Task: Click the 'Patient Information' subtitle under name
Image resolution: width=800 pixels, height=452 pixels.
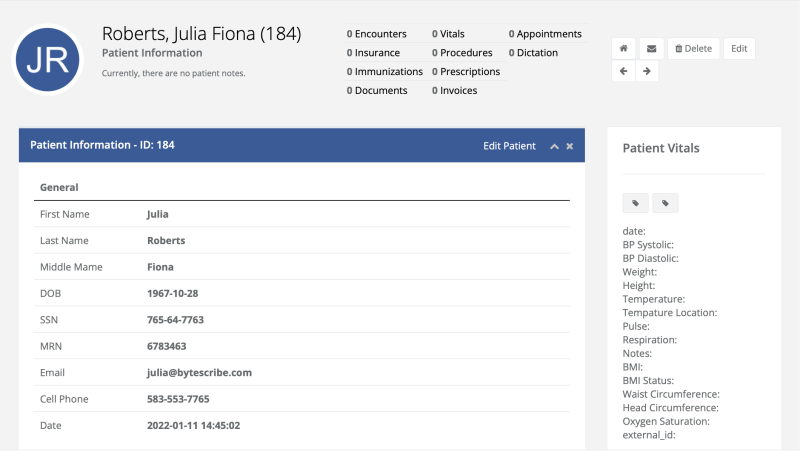Action: 152,53
